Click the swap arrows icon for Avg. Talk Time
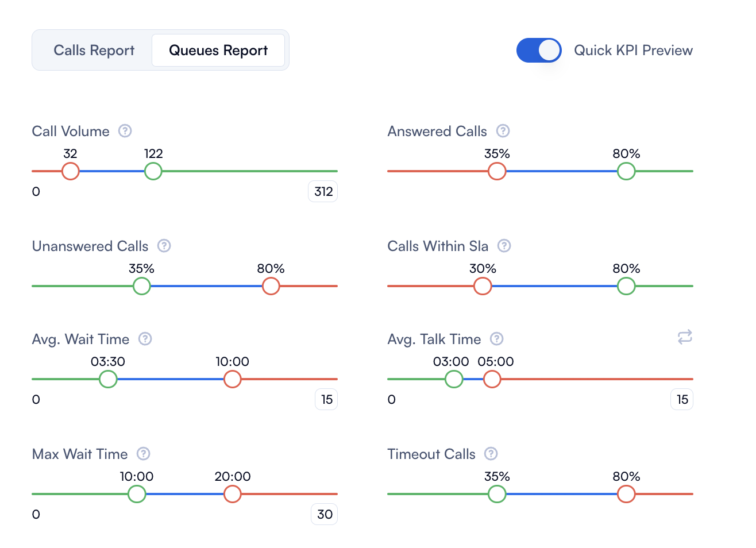The image size is (756, 548). [685, 337]
